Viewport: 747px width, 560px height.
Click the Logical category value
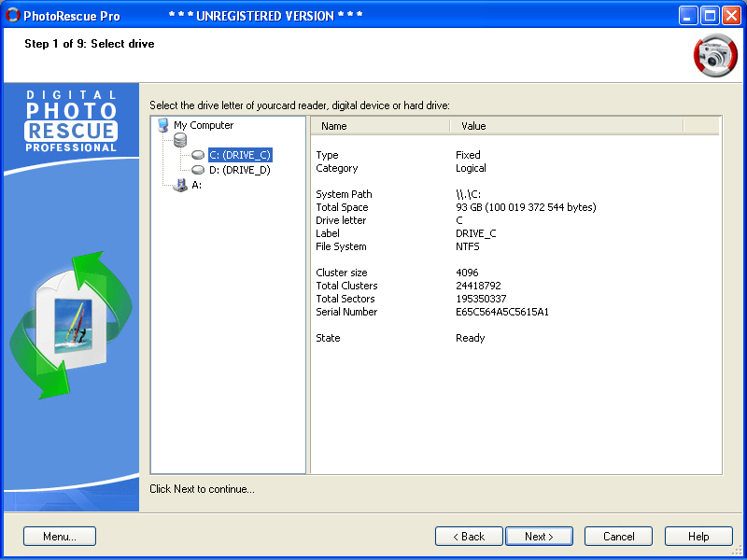click(x=471, y=168)
